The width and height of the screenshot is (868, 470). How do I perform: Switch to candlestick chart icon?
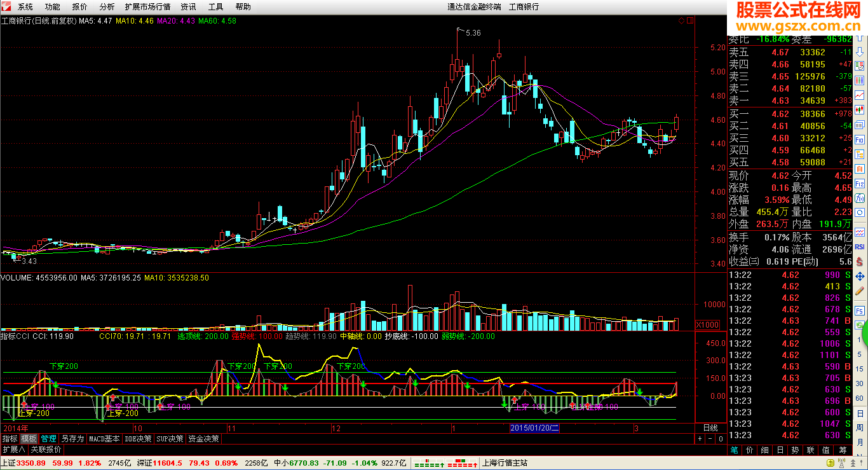point(859,109)
